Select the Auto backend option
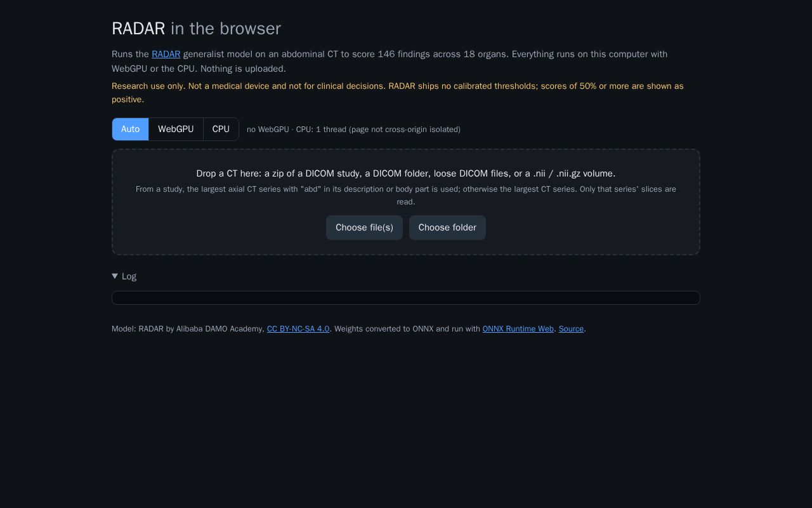The width and height of the screenshot is (812, 508). click(x=130, y=129)
